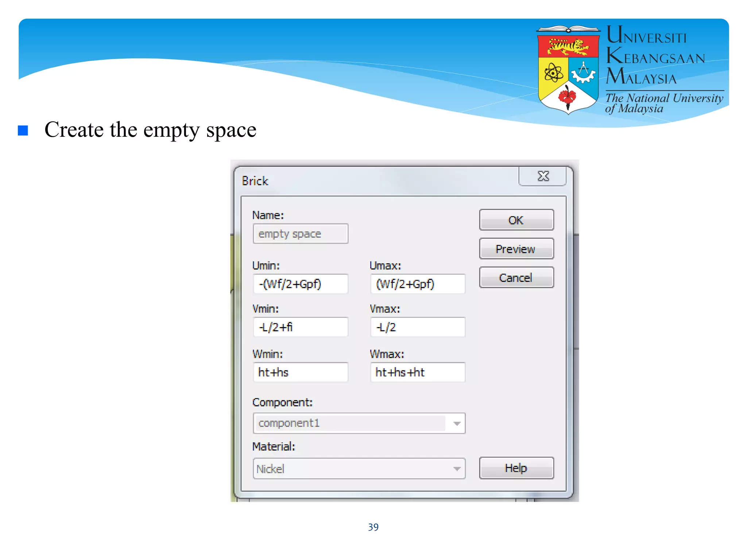Image resolution: width=747 pixels, height=560 pixels.
Task: Close the Brick dialog with X
Action: tap(543, 176)
